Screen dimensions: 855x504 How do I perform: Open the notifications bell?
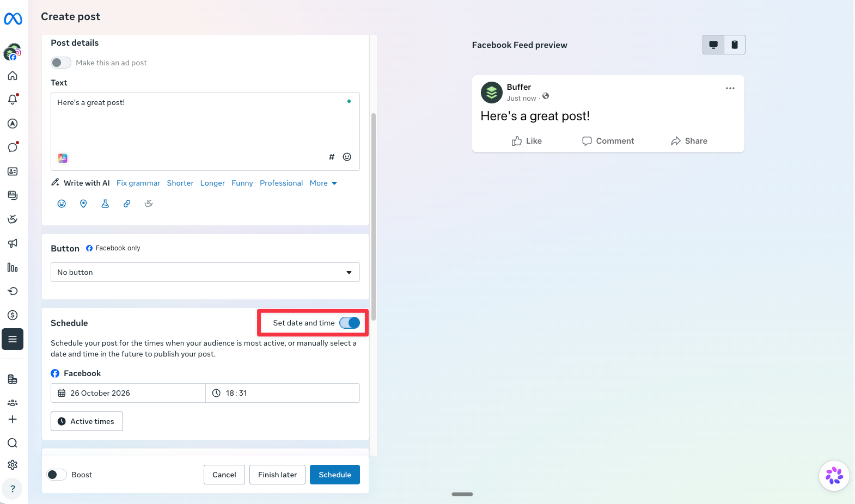click(13, 100)
